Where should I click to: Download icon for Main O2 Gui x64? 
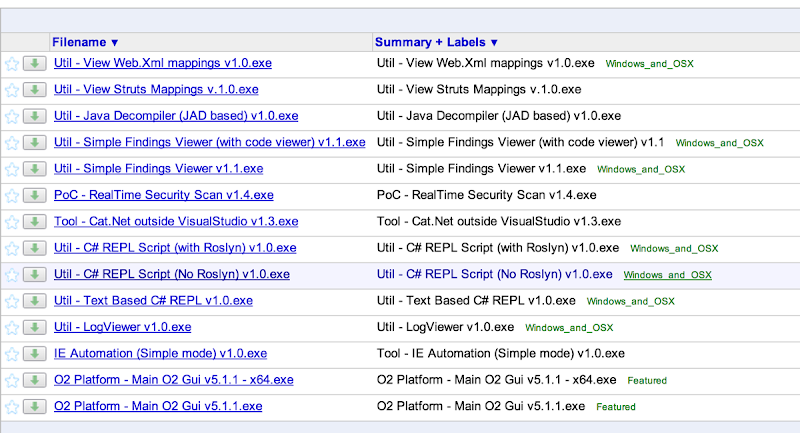(x=35, y=380)
